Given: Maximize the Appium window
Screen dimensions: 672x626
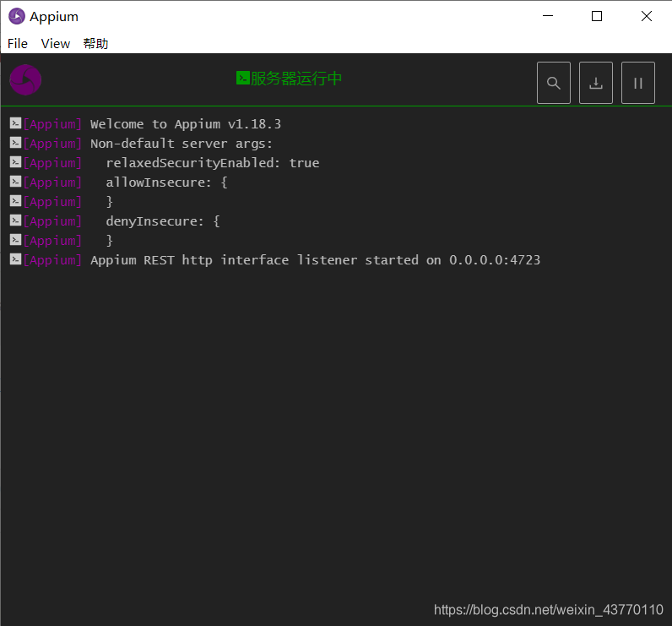Looking at the screenshot, I should pyautogui.click(x=597, y=16).
